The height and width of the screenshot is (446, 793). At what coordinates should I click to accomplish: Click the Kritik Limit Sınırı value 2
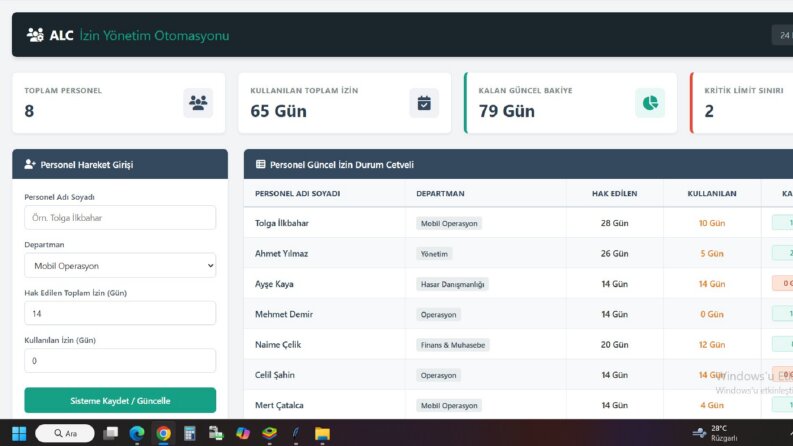(709, 111)
